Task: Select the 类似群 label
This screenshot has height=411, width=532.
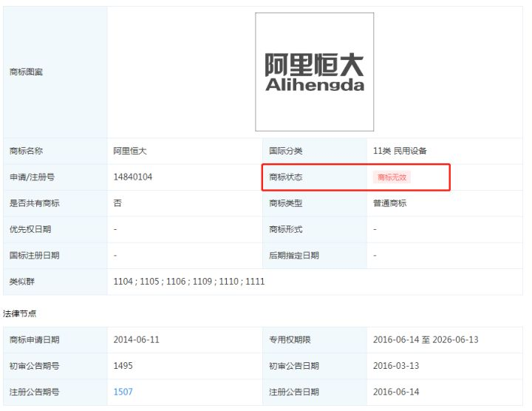Action: [22, 282]
